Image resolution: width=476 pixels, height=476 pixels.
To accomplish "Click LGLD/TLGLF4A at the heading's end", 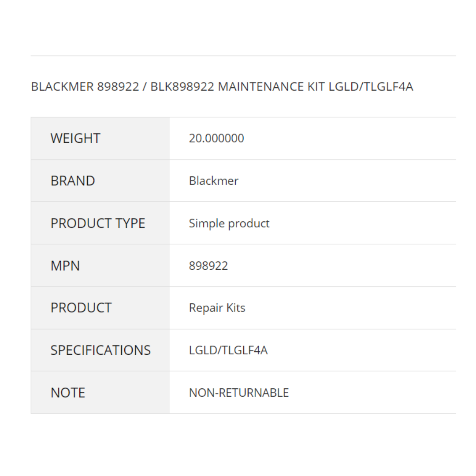I will click(x=371, y=87).
